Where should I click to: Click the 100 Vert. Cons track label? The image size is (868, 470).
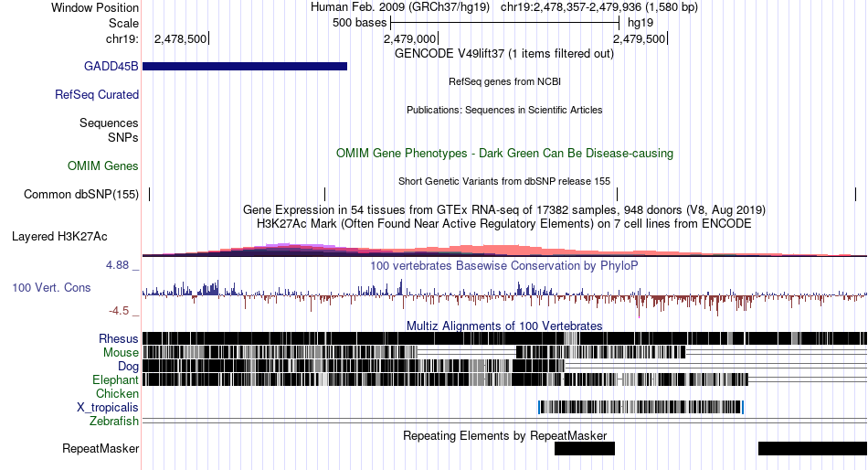(x=51, y=288)
